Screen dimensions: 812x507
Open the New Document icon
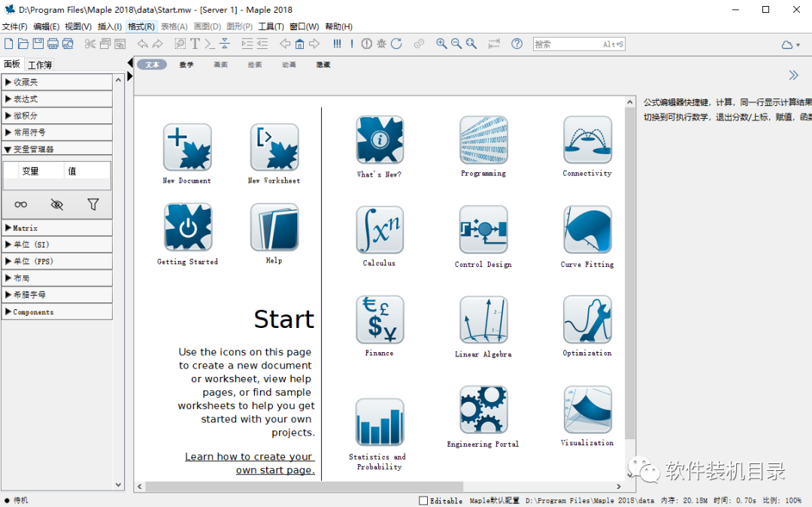click(x=187, y=147)
